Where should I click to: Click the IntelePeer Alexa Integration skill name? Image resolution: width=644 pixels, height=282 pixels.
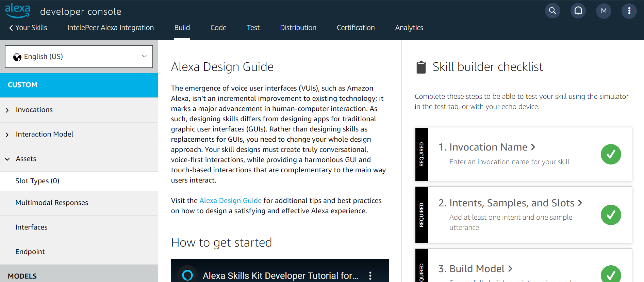111,28
